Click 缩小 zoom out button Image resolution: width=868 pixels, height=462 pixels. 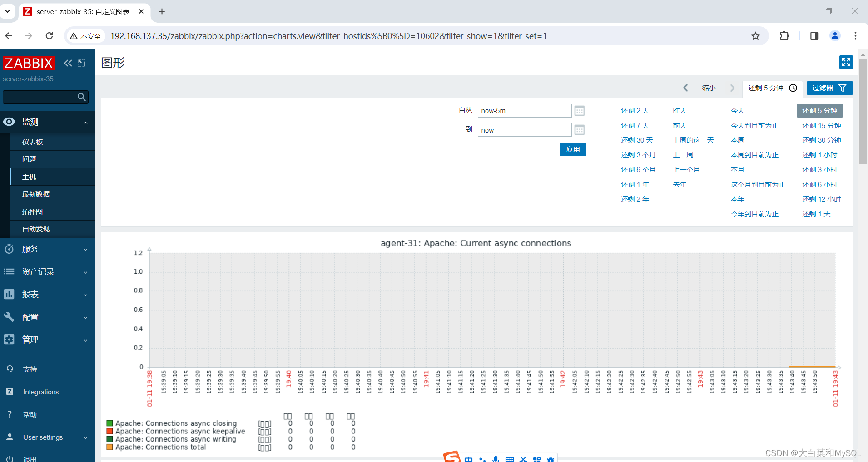click(x=709, y=88)
